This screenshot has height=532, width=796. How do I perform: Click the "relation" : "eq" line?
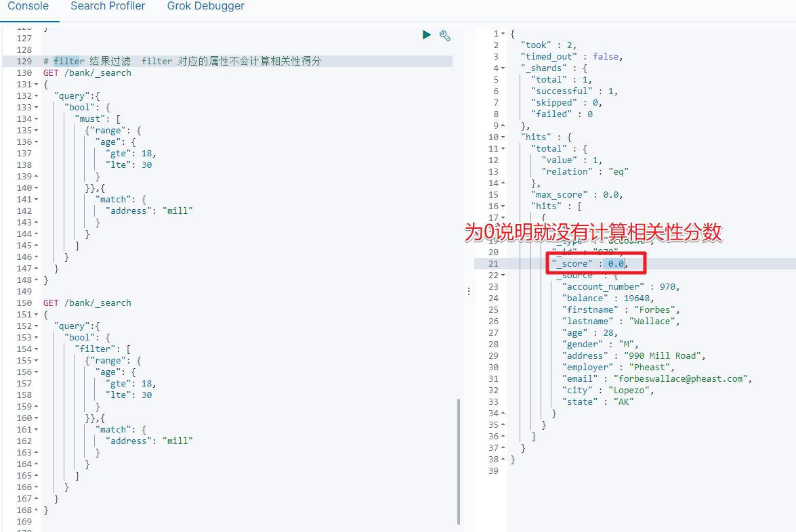(x=585, y=172)
